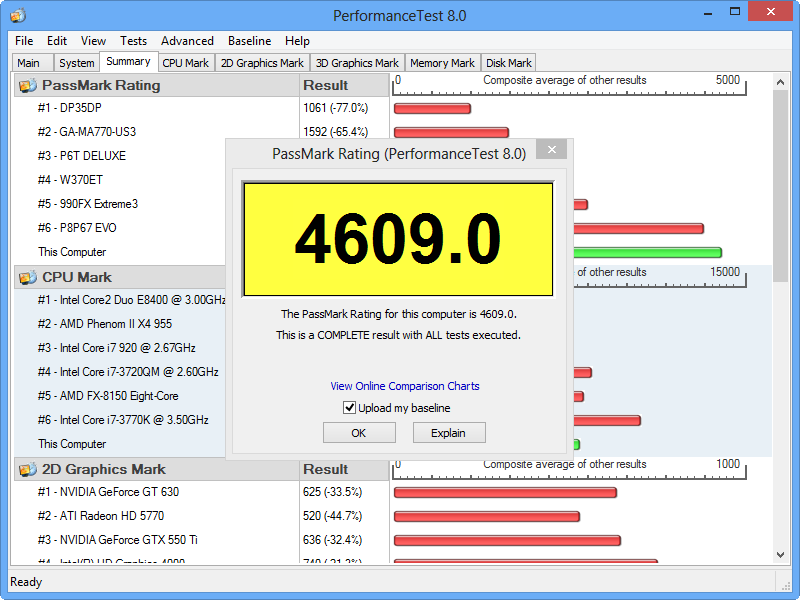Open the View menu
The height and width of the screenshot is (600, 800).
coord(93,41)
